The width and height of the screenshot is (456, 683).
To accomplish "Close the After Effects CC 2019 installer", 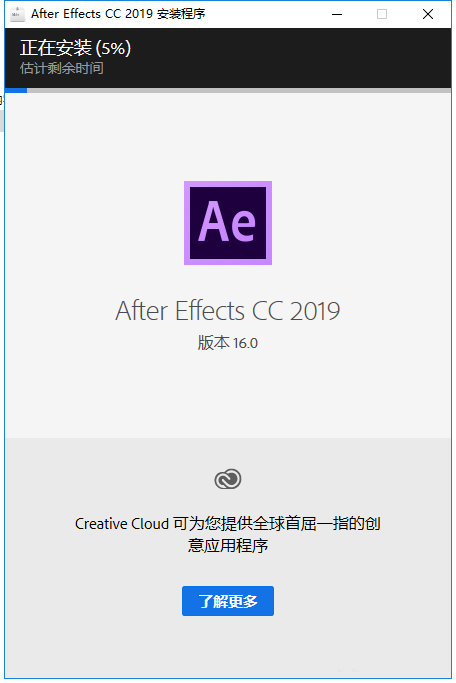I will tap(428, 14).
